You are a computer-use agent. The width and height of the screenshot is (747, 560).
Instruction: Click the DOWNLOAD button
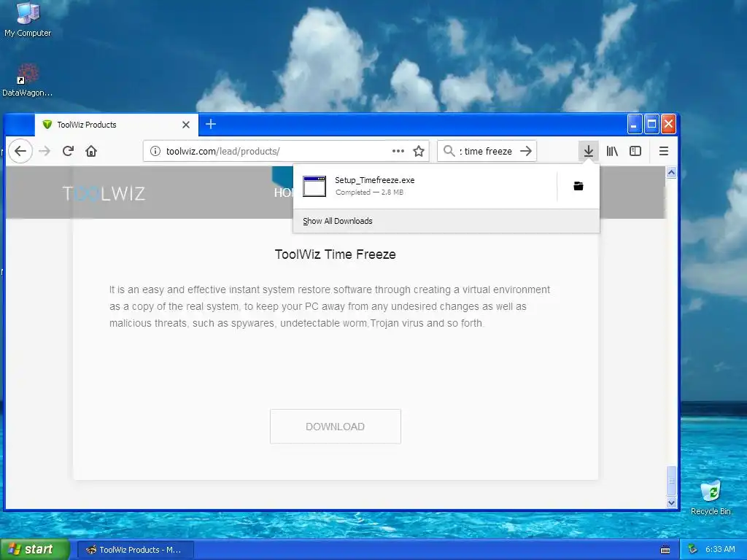coord(336,427)
